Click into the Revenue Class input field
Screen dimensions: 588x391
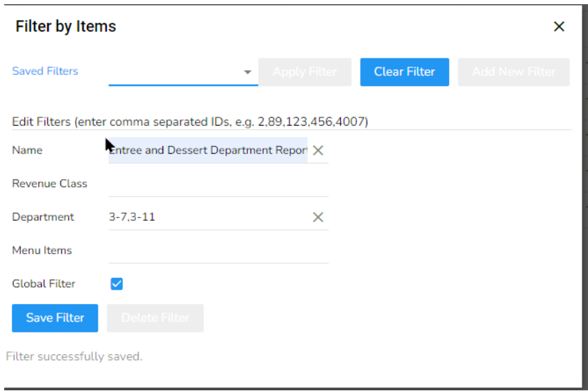[218, 184]
